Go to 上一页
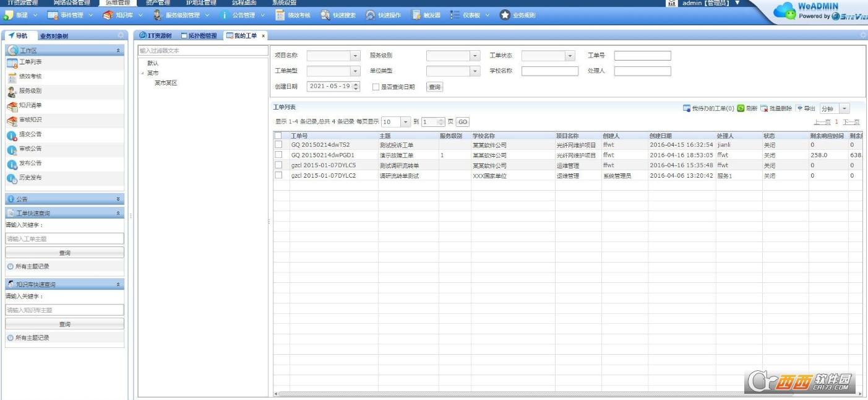 tap(822, 123)
